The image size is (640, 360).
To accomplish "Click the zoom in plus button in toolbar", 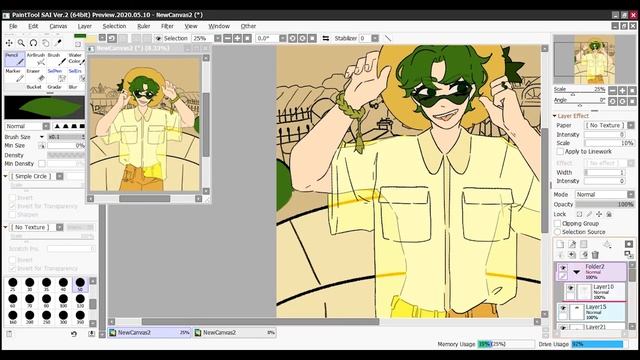I will point(237,38).
